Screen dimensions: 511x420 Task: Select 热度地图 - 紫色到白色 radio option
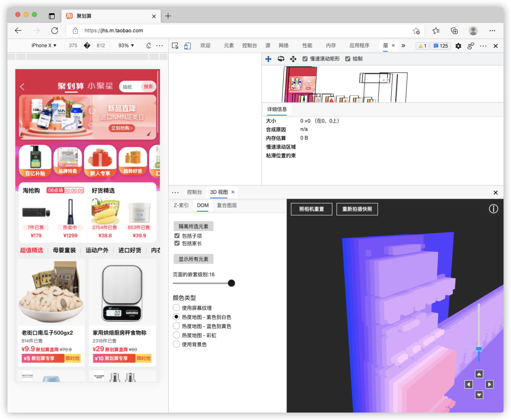tap(176, 317)
